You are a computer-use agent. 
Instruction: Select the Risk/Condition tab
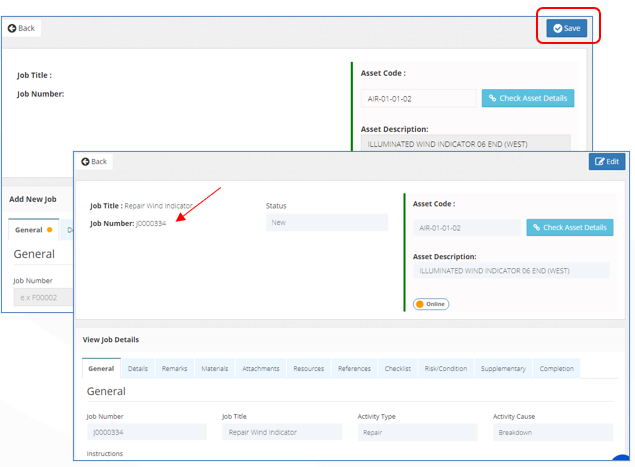point(446,369)
